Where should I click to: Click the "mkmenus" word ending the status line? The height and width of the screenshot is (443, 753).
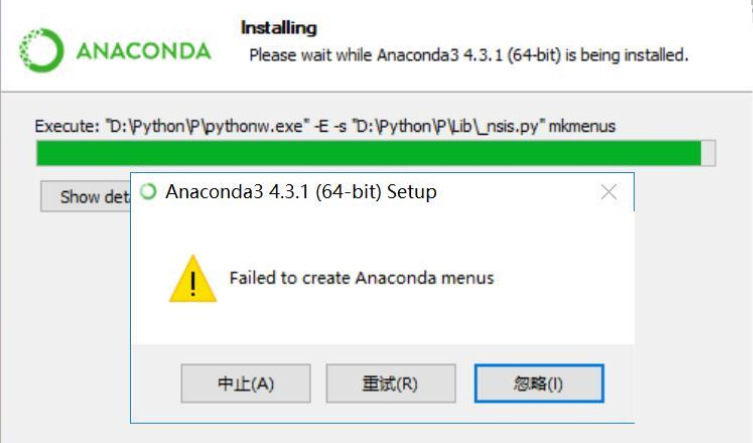pos(582,126)
